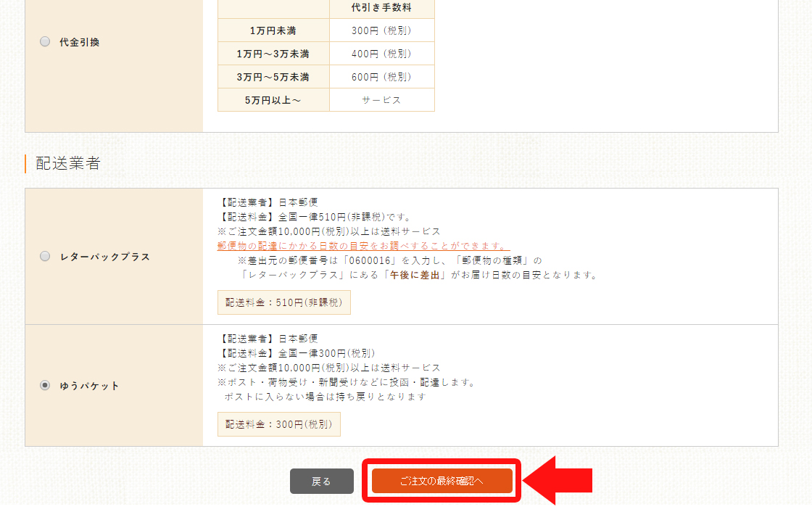Click the 5万円以上～ table cell

pyautogui.click(x=273, y=100)
